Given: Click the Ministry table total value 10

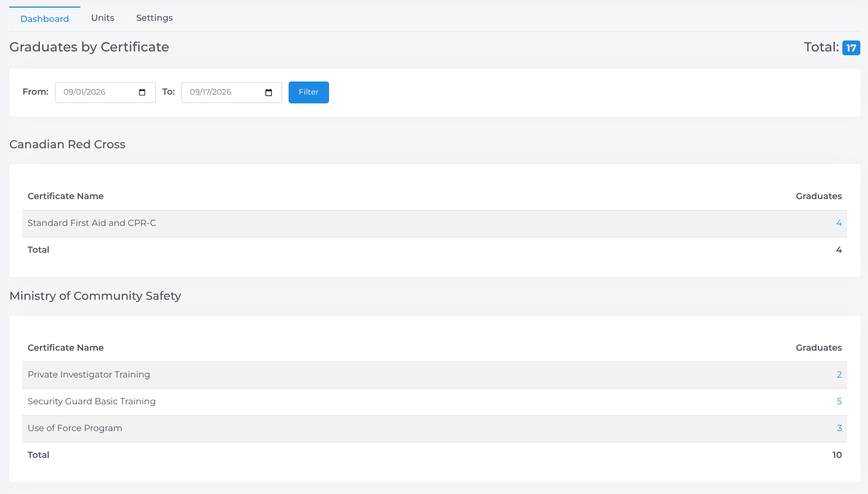Looking at the screenshot, I should pos(837,455).
